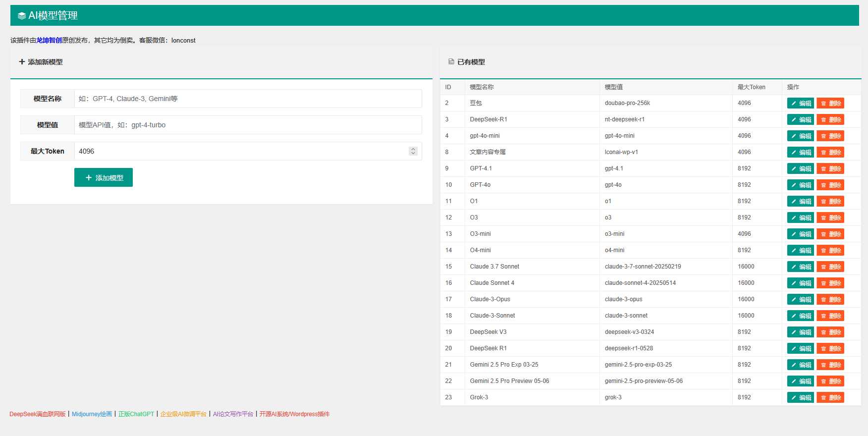The image size is (868, 436).
Task: Edit the O4-mini model row
Action: pos(800,250)
